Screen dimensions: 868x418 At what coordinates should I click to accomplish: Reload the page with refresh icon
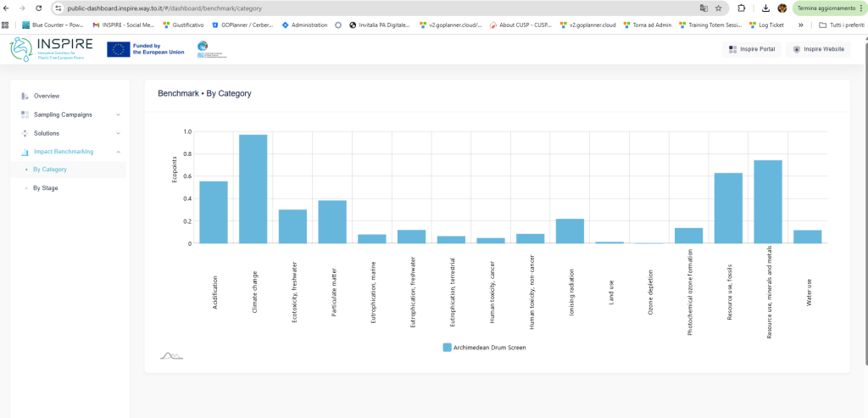(38, 8)
